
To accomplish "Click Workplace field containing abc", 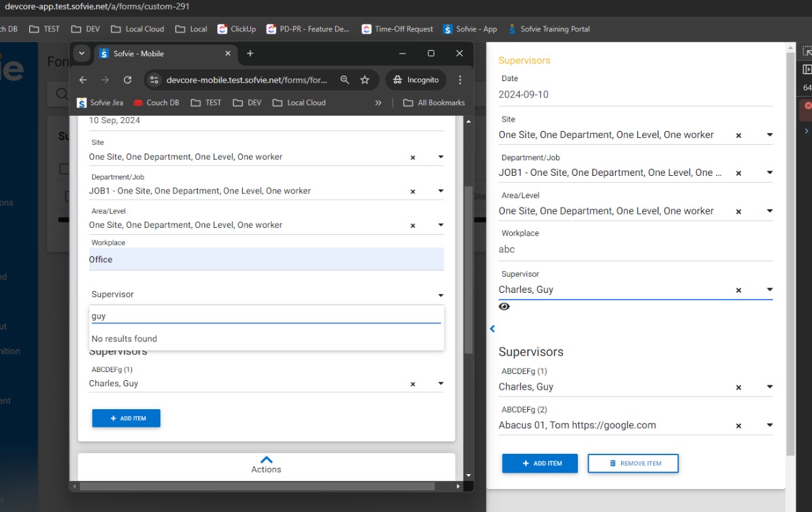I will tap(635, 249).
